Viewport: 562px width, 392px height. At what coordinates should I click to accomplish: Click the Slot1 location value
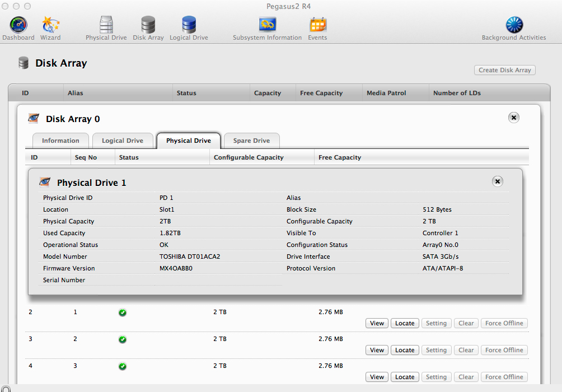(167, 209)
